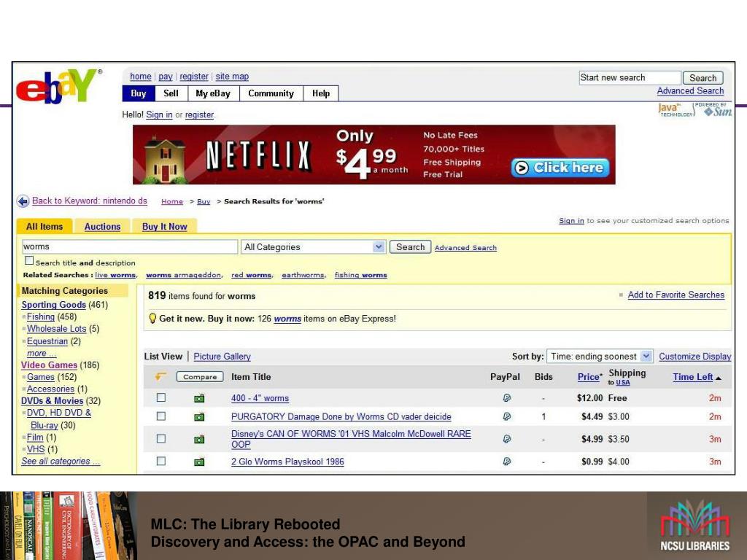This screenshot has height=560, width=747.
Task: Open the Sell tab
Action: pos(171,93)
